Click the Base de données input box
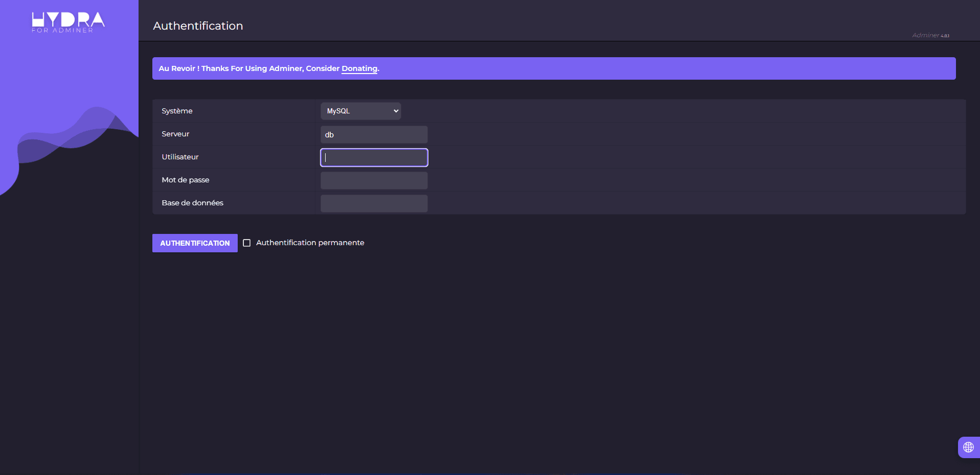This screenshot has height=475, width=980. pyautogui.click(x=374, y=203)
